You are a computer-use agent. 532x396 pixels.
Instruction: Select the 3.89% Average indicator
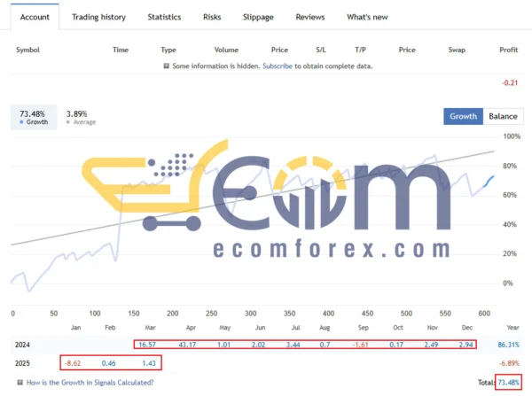pyautogui.click(x=81, y=117)
